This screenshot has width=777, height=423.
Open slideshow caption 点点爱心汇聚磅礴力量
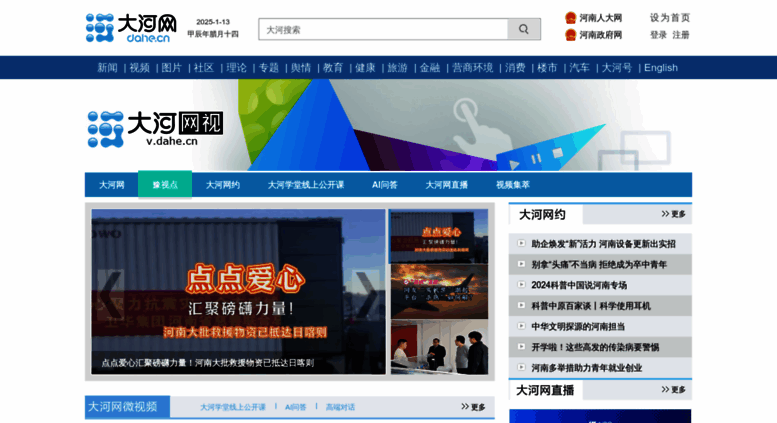coord(208,363)
